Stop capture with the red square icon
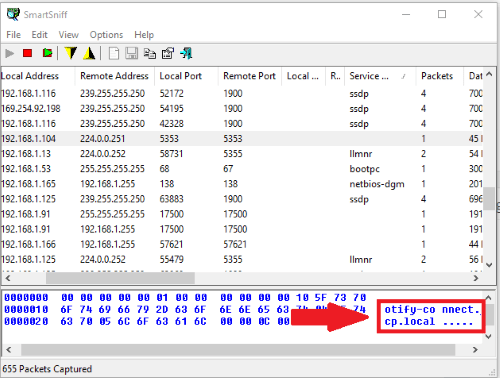The image size is (500, 378). point(27,53)
